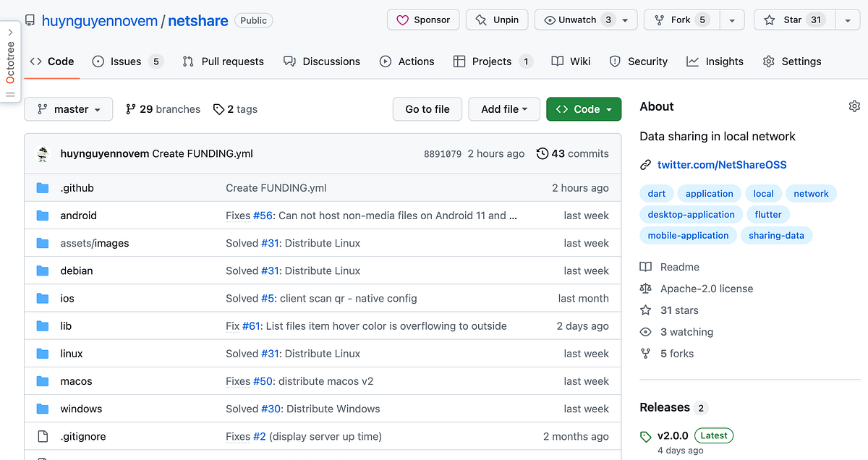Click the fork icon beside 5 forks

pos(646,354)
